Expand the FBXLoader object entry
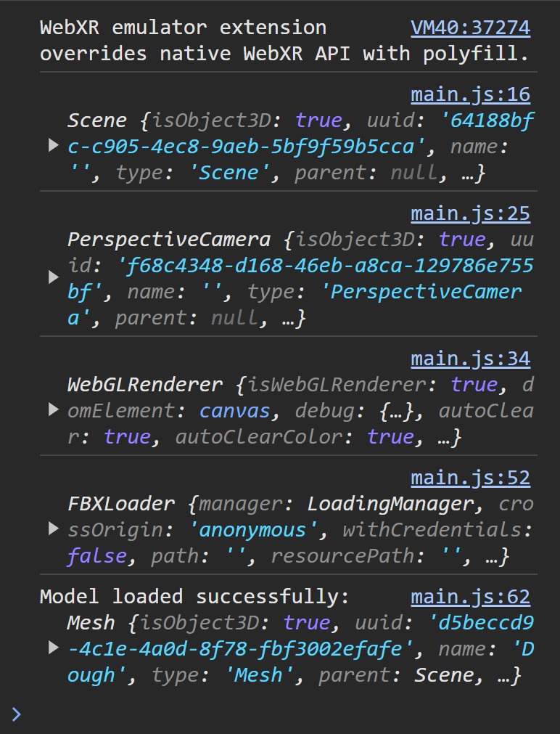The image size is (560, 734). click(x=54, y=529)
